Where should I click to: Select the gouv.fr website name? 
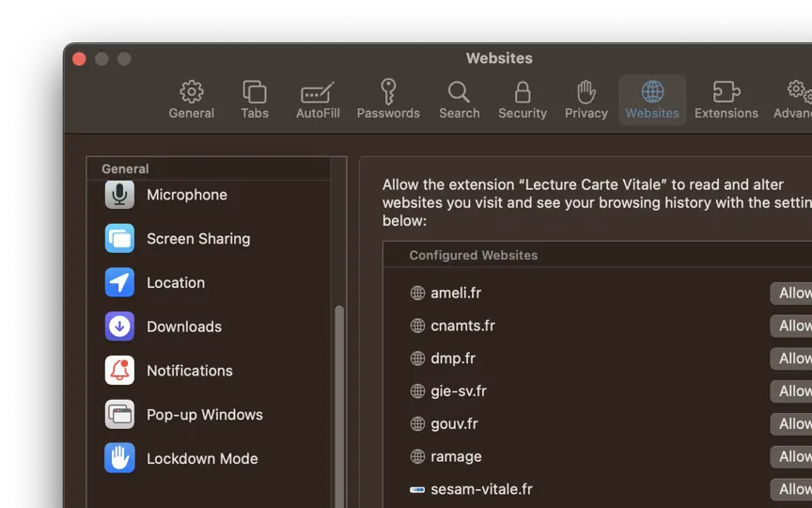pyautogui.click(x=454, y=424)
